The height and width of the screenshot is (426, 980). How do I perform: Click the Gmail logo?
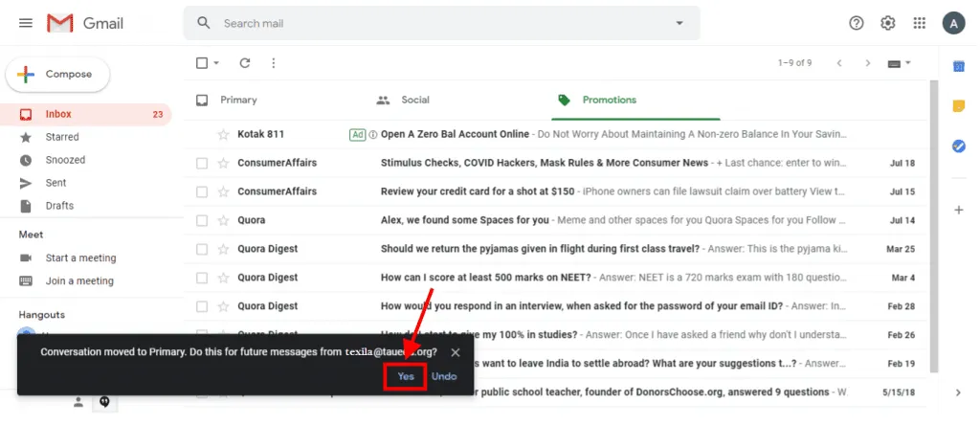point(85,24)
